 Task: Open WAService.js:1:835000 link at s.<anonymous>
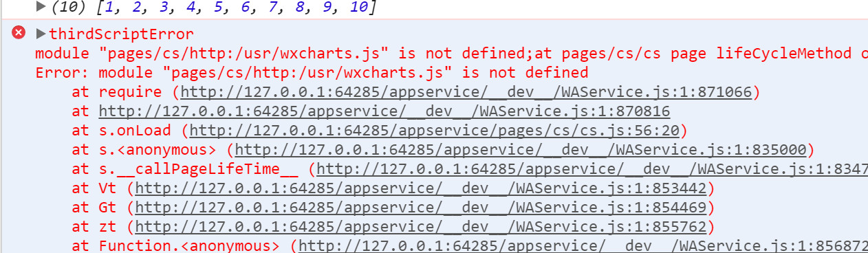(521, 150)
